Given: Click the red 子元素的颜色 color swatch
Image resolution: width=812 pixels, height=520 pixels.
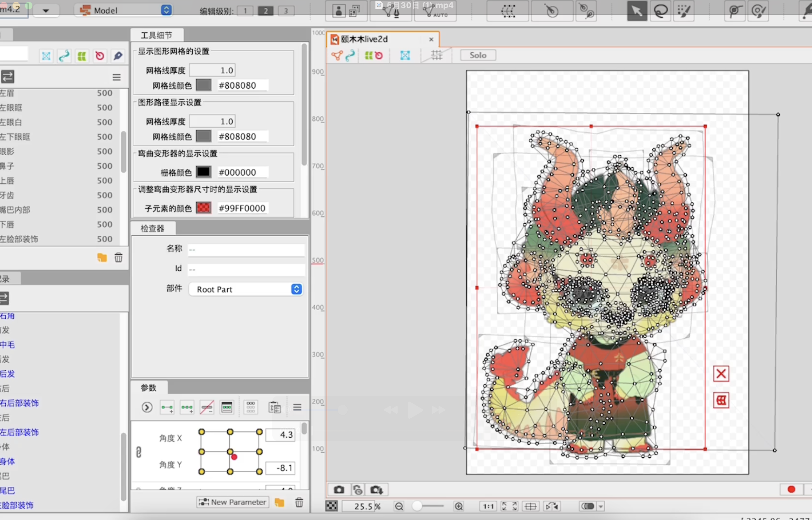Looking at the screenshot, I should click(203, 208).
